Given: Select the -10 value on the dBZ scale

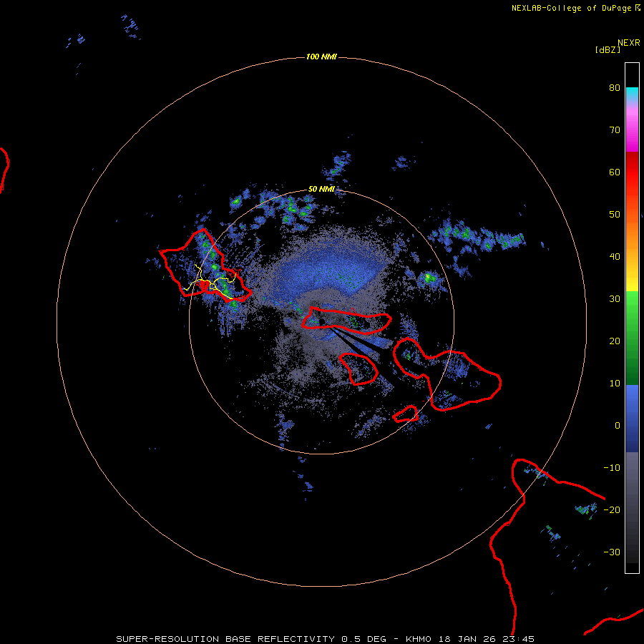Looking at the screenshot, I should [612, 467].
